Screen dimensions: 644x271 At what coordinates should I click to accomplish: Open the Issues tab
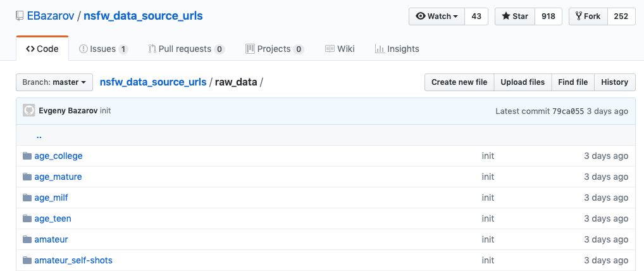coord(103,49)
